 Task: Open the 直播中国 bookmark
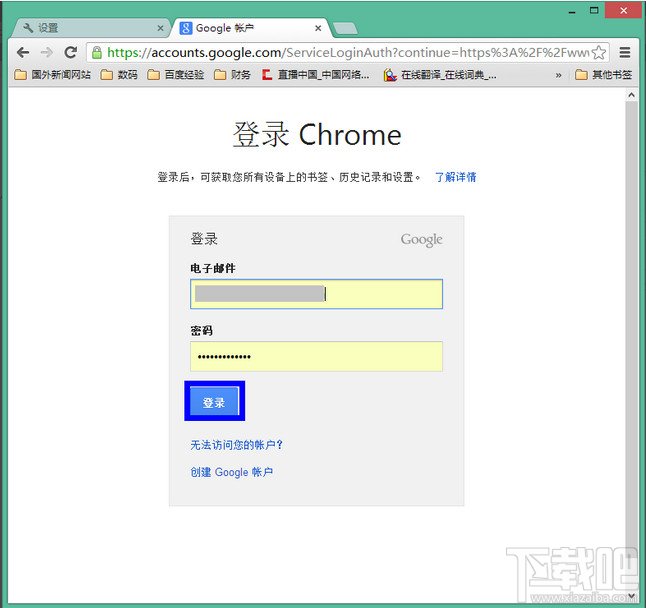click(x=316, y=75)
